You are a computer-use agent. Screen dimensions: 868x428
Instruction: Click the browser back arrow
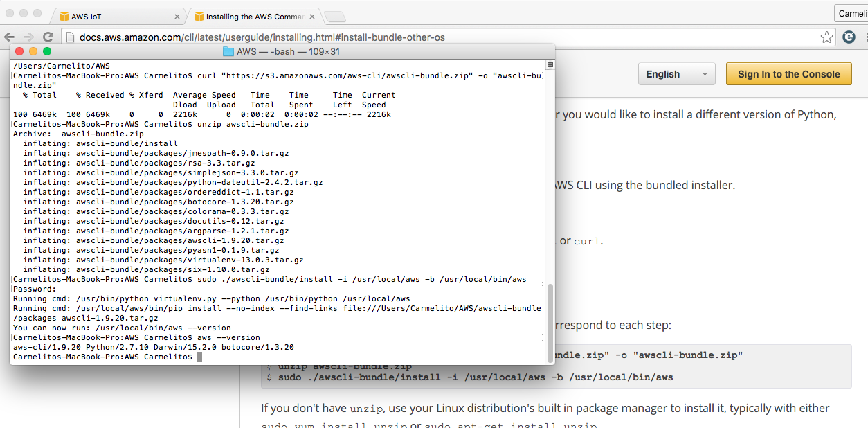tap(10, 37)
